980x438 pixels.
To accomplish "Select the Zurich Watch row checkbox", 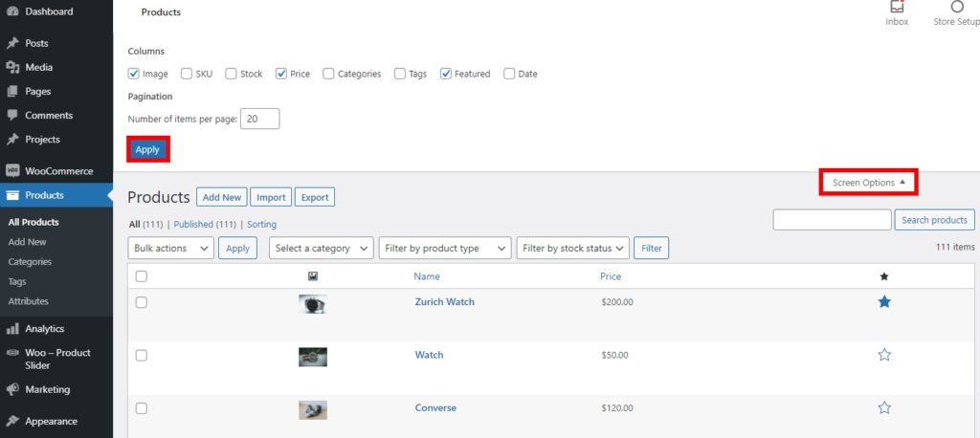I will pos(142,302).
